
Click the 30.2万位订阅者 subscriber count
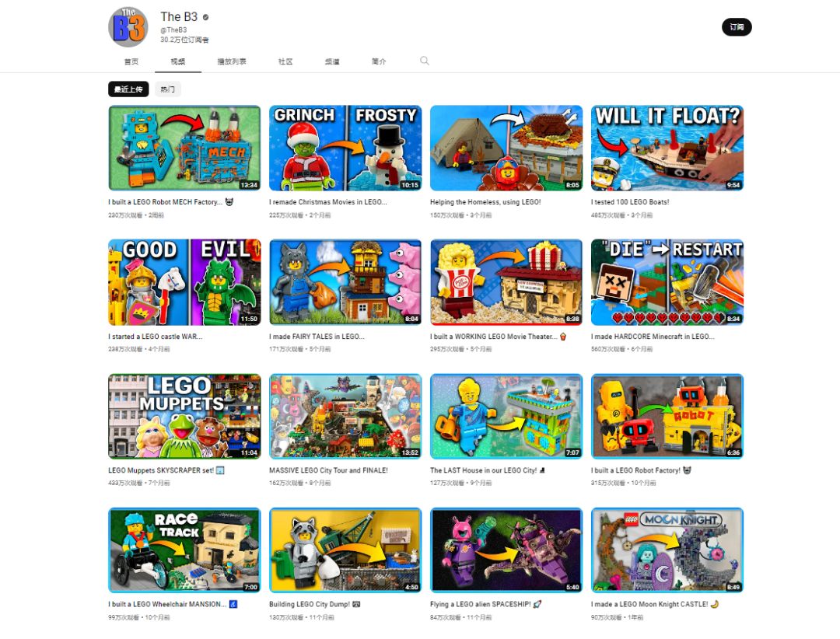(x=184, y=40)
